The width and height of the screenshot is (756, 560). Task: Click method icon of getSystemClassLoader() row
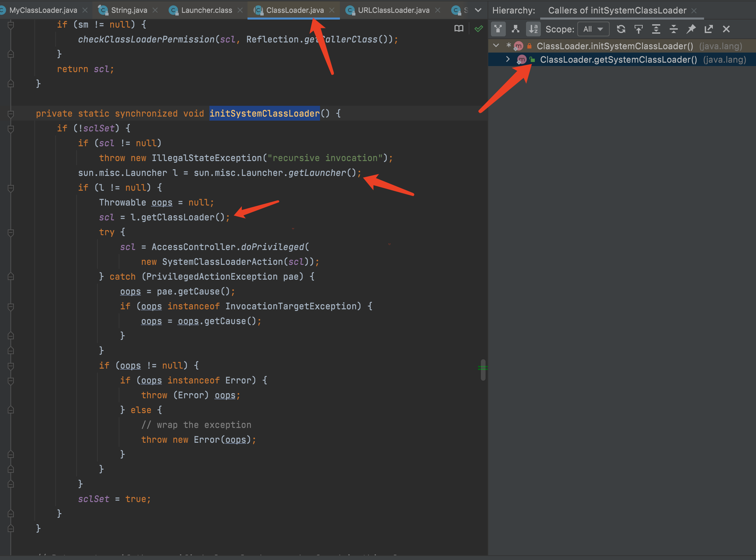521,60
